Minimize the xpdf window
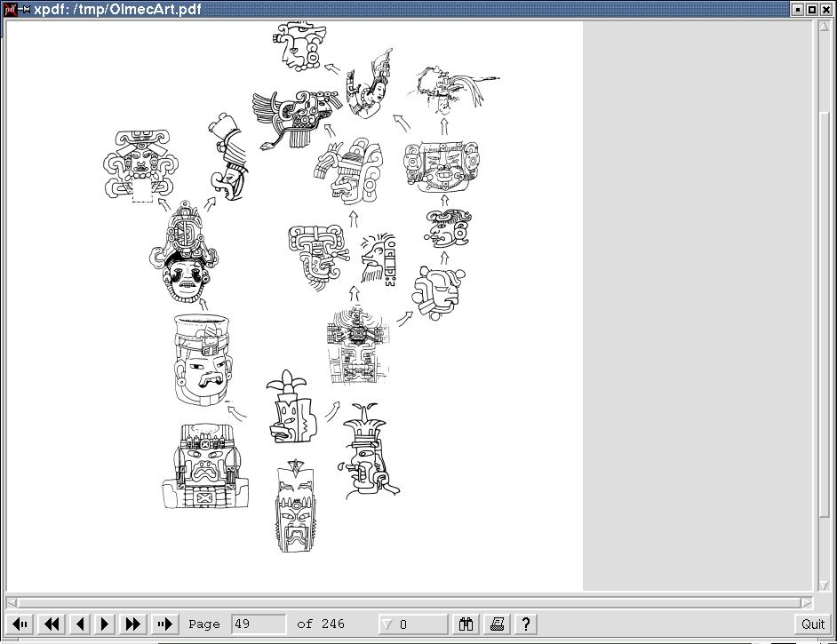The width and height of the screenshot is (837, 644). 798,9
